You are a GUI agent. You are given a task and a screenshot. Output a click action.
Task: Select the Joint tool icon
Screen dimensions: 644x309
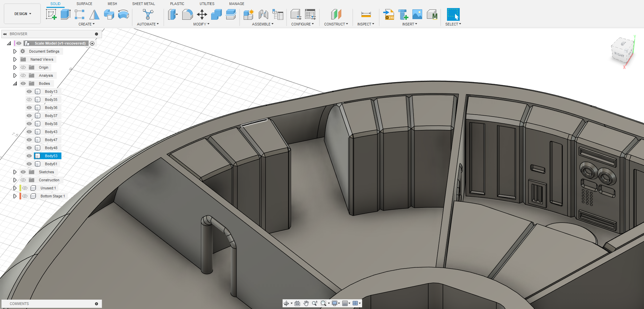(x=263, y=14)
